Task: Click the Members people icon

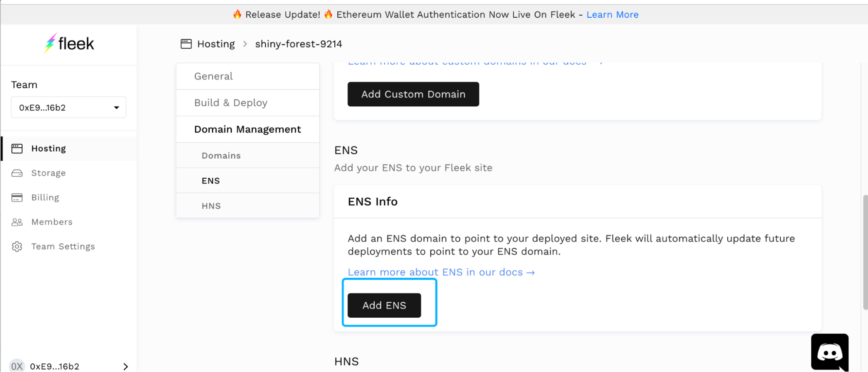Action: coord(17,222)
